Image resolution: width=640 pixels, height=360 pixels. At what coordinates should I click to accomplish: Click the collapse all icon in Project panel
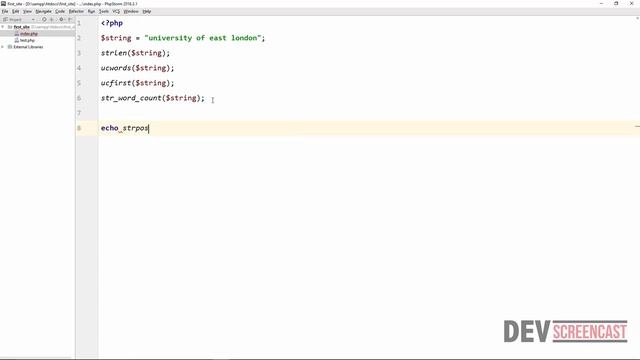pos(51,19)
